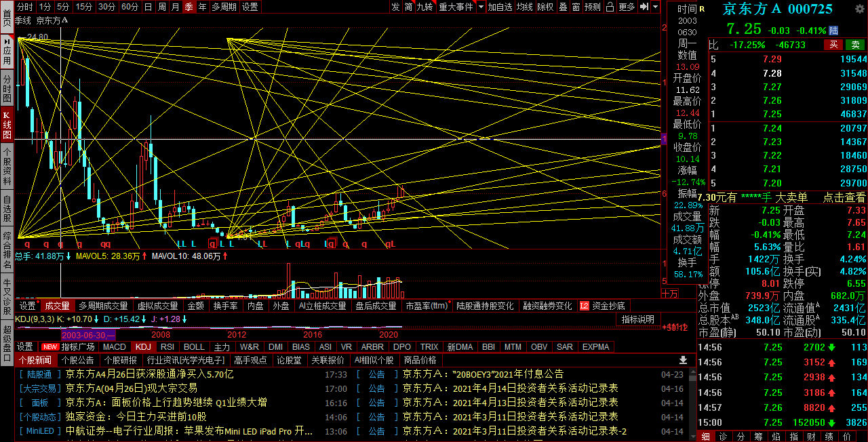This screenshot has width=868, height=442.
Task: Switch to the 月 monthly period
Action: [x=175, y=7]
